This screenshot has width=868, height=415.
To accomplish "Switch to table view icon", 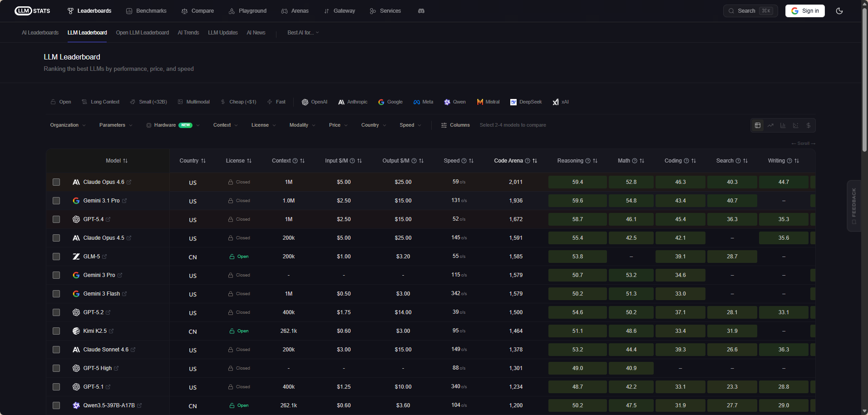I will tap(758, 125).
